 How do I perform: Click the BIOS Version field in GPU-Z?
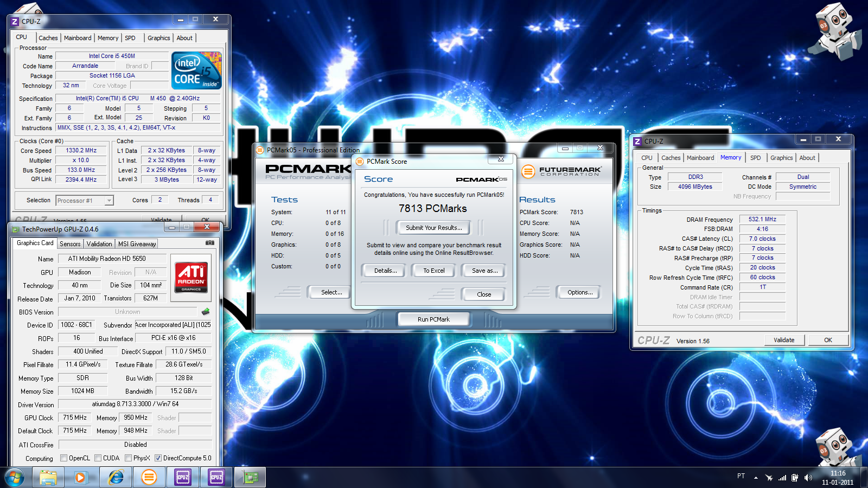coord(127,312)
